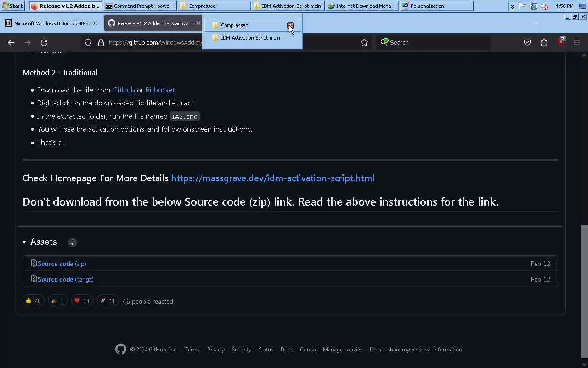This screenshot has height=368, width=588.
Task: Close the Release v1.2 browser tab
Action: tap(198, 23)
